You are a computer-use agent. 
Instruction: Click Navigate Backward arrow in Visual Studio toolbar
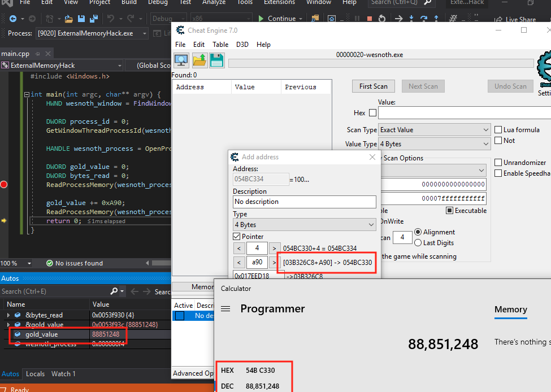coord(13,19)
